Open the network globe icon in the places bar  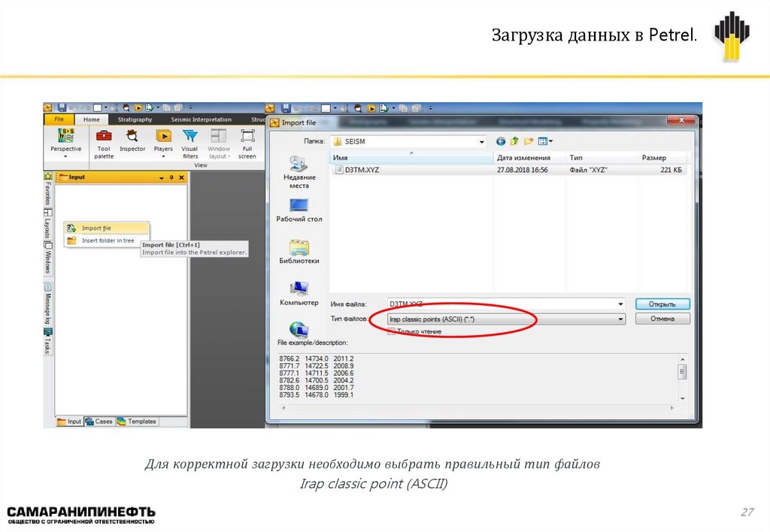(x=299, y=330)
